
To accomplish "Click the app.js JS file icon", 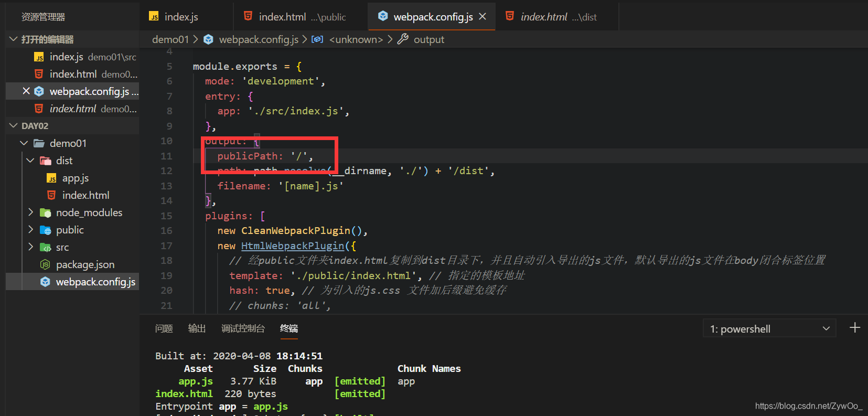I will tap(51, 178).
